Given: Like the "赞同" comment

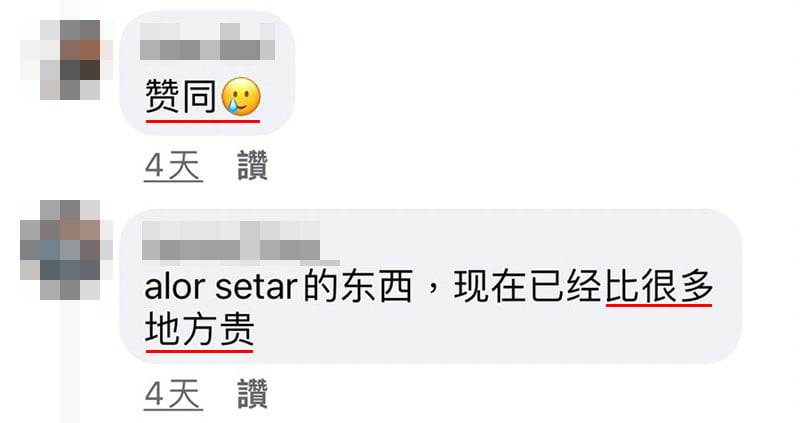Looking at the screenshot, I should [x=253, y=166].
